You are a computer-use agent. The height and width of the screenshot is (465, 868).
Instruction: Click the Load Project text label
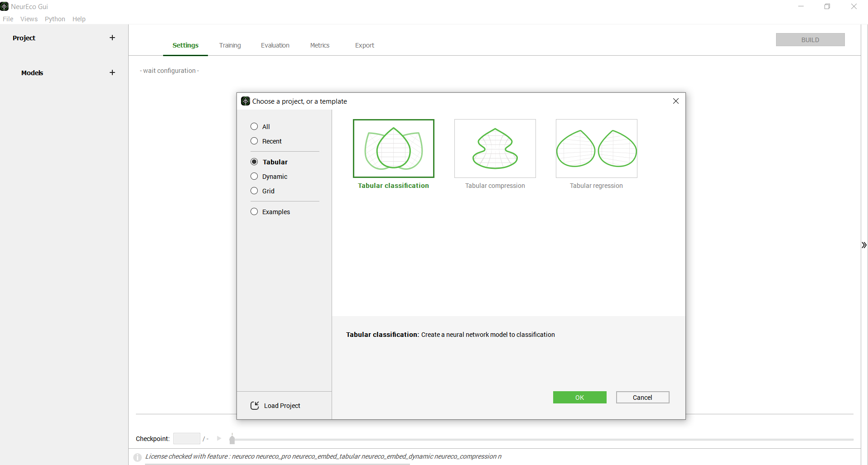point(282,406)
